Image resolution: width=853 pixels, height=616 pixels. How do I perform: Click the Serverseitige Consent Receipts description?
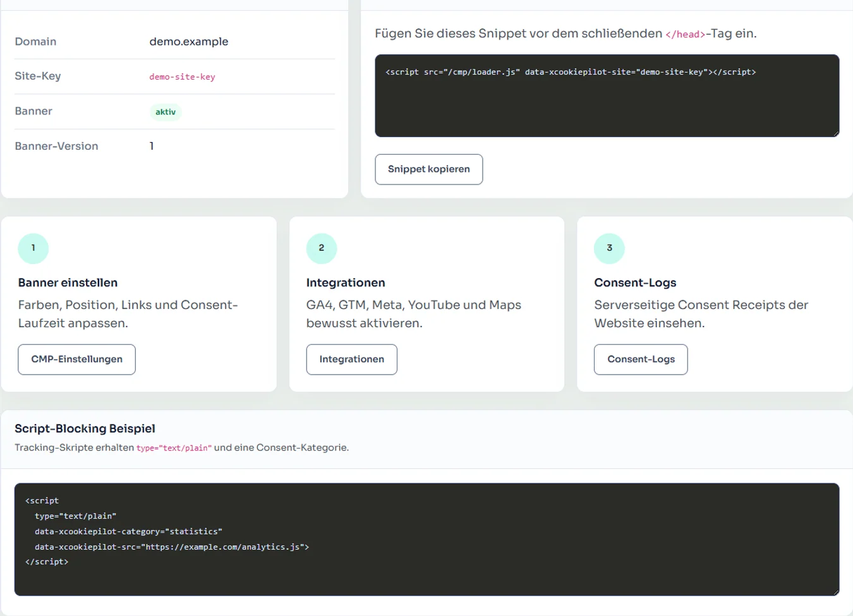(701, 314)
